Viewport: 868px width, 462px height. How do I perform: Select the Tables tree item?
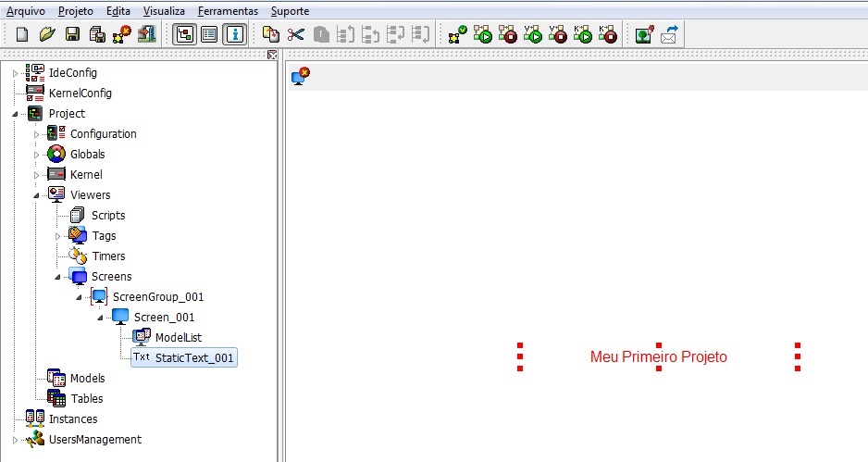point(87,399)
